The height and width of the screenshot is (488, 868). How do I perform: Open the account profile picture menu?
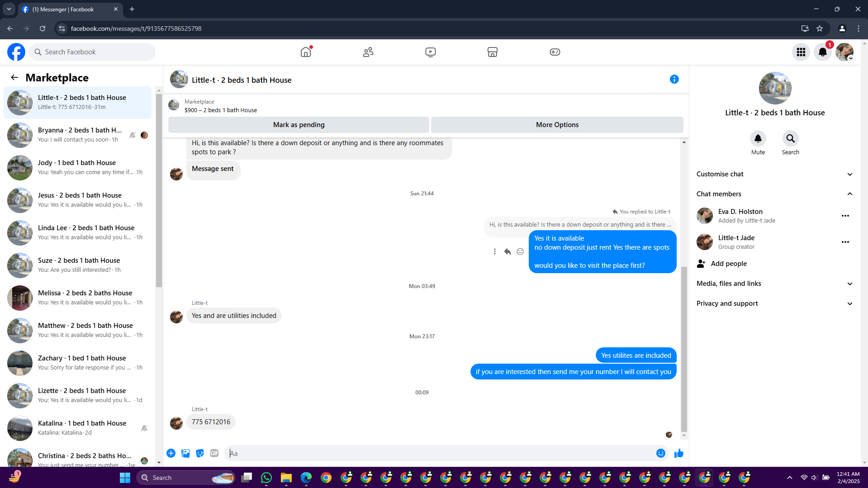(x=844, y=52)
